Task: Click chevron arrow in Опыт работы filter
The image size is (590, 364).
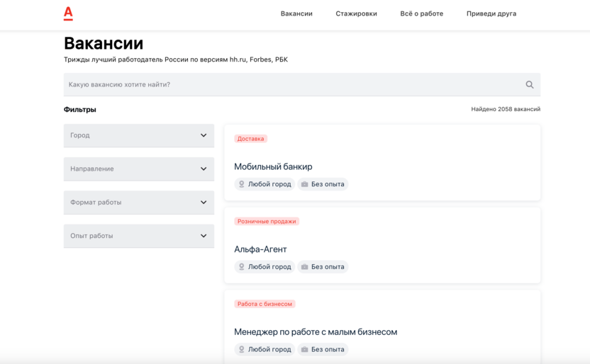Action: [x=204, y=236]
